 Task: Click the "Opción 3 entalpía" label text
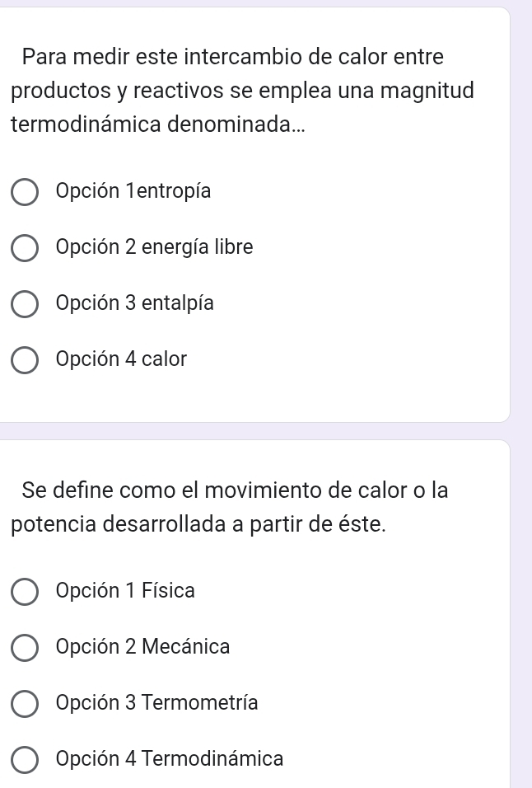pyautogui.click(x=135, y=303)
